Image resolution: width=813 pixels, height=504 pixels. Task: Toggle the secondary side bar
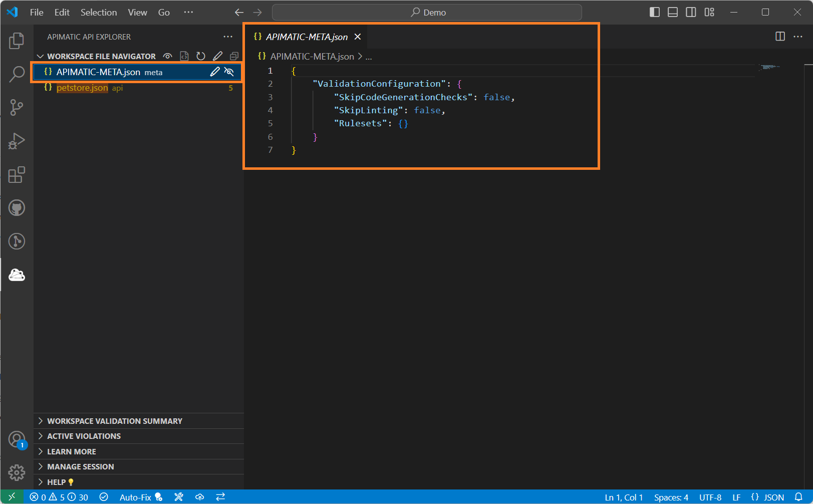point(691,12)
